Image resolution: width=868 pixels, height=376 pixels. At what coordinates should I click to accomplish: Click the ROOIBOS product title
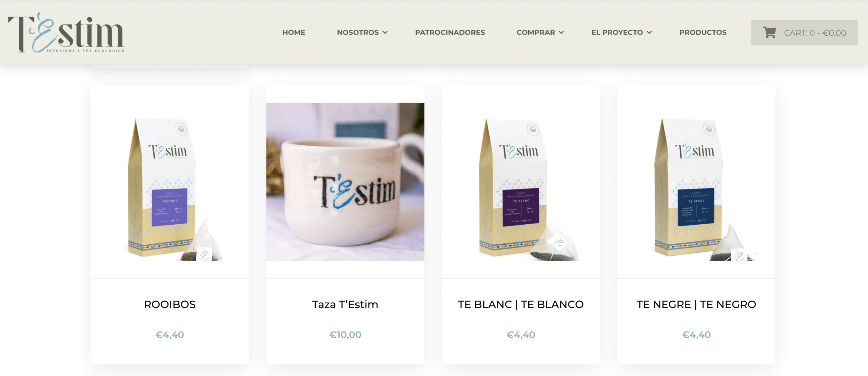[170, 304]
